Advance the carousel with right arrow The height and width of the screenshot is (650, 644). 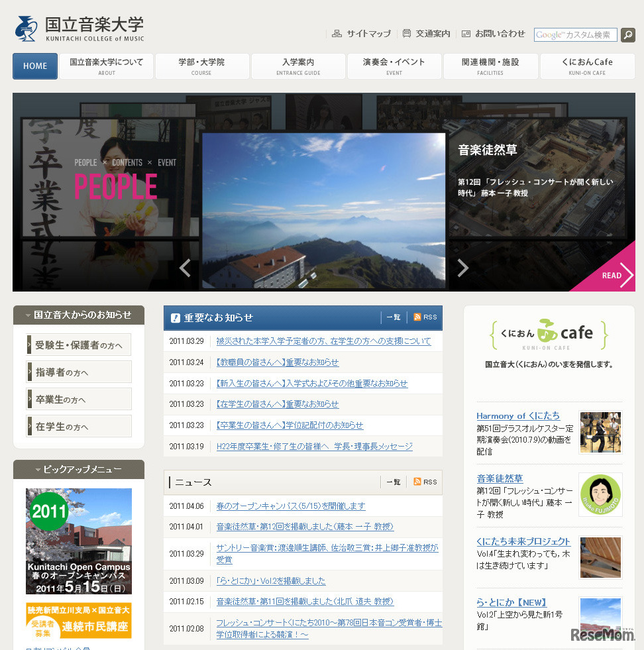tap(462, 268)
